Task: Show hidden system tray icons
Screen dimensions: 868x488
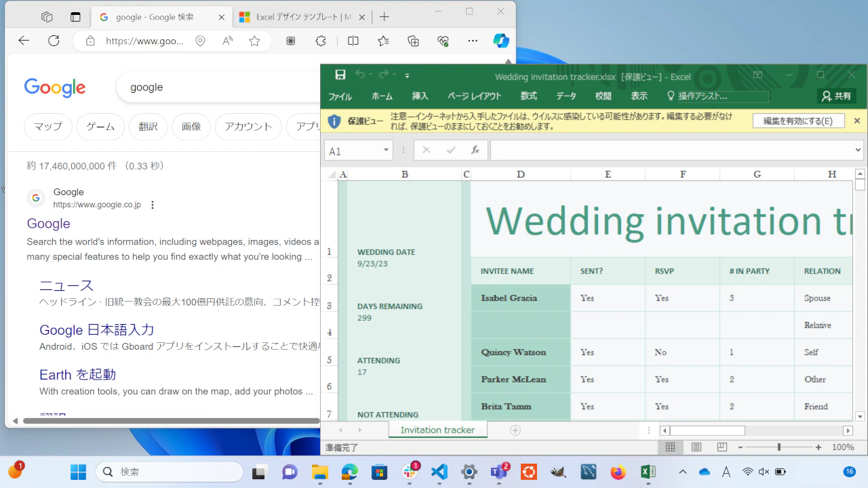Action: (682, 472)
